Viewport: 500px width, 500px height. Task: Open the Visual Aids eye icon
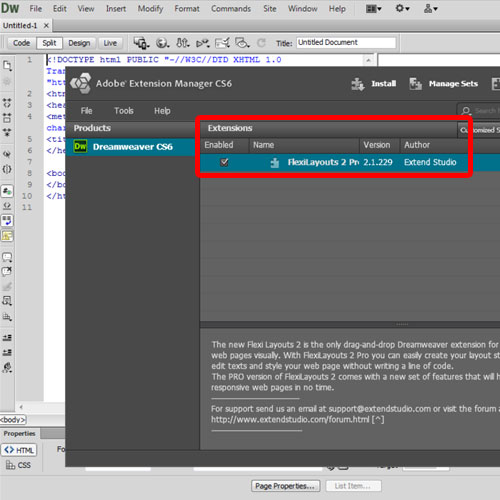point(242,43)
